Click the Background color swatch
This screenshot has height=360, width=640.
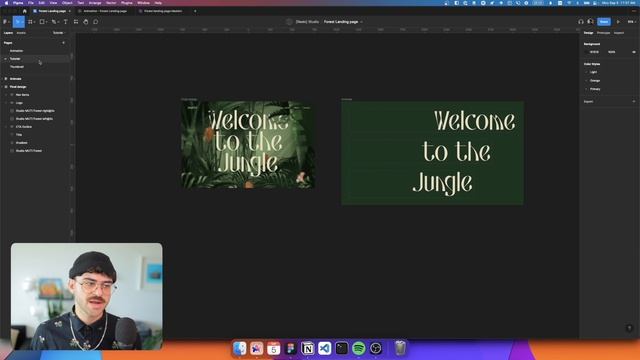pyautogui.click(x=587, y=52)
